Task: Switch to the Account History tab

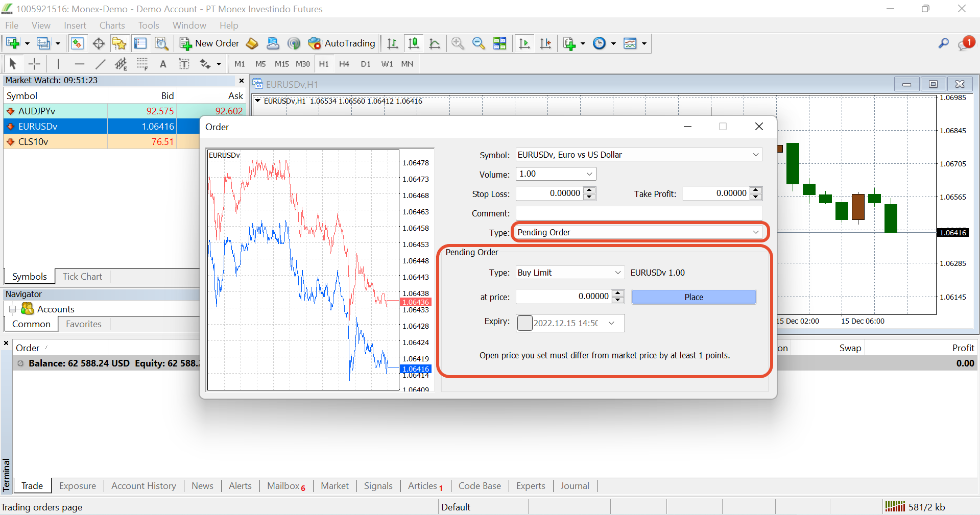Action: point(144,486)
